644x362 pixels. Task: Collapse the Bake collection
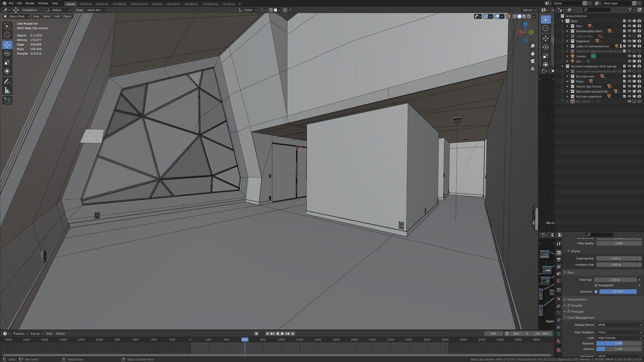pyautogui.click(x=562, y=21)
